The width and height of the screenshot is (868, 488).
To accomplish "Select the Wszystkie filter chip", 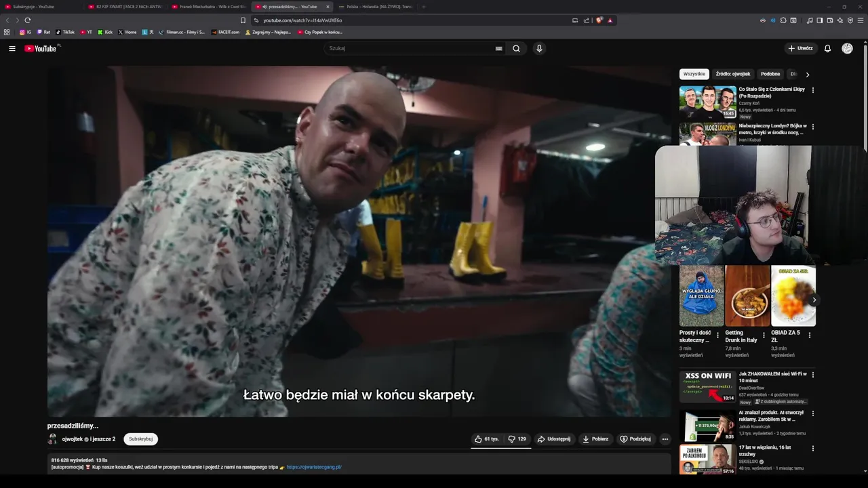I will (694, 74).
